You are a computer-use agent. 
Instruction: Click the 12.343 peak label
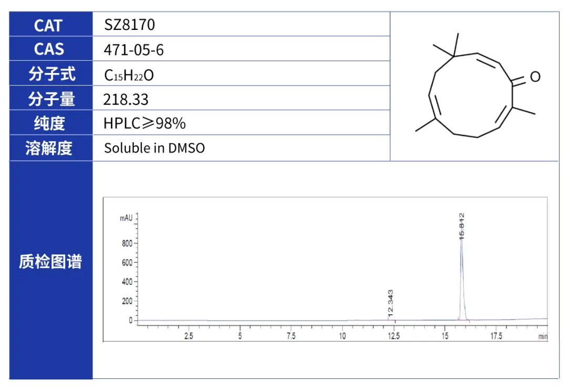point(390,302)
